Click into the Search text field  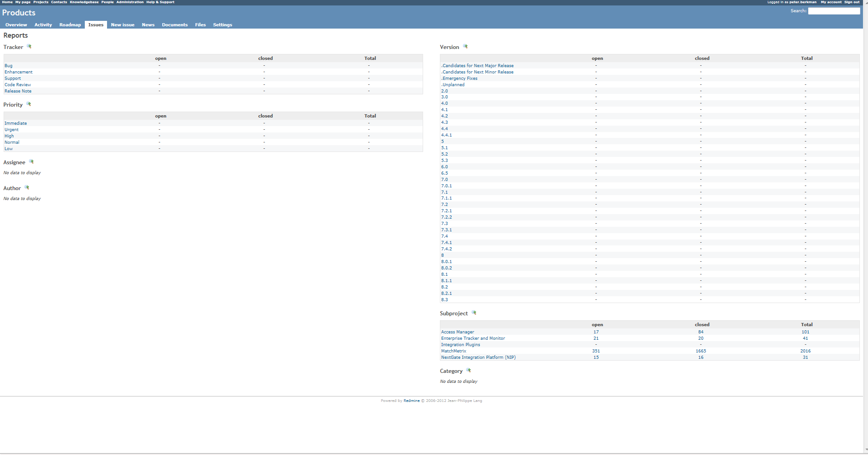pyautogui.click(x=834, y=11)
